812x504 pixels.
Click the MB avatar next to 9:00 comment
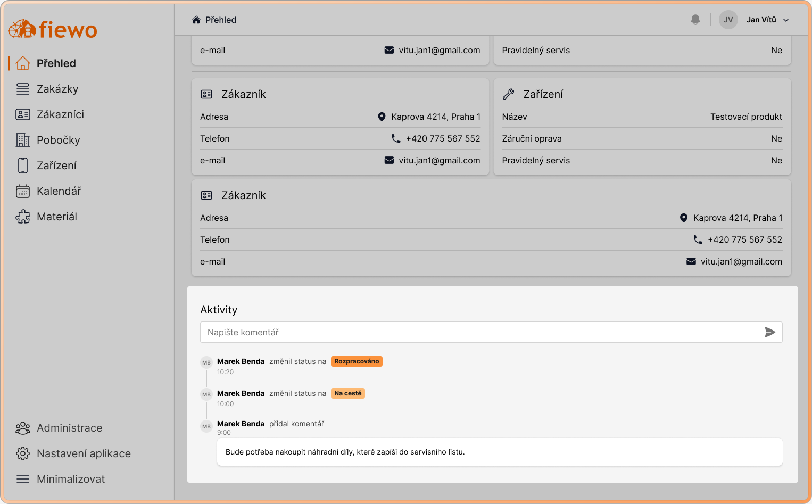tap(206, 426)
